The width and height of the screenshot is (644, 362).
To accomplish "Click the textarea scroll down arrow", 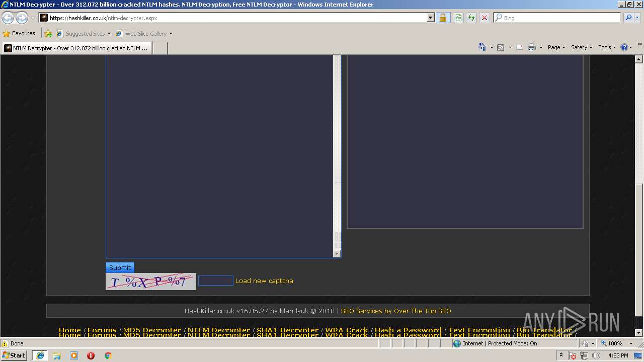I will tap(337, 254).
